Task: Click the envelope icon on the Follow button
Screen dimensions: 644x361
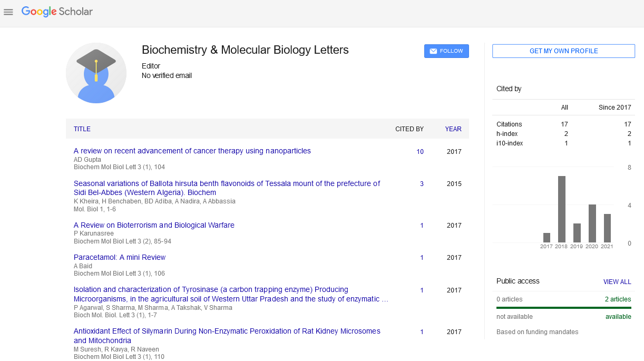Action: 433,51
